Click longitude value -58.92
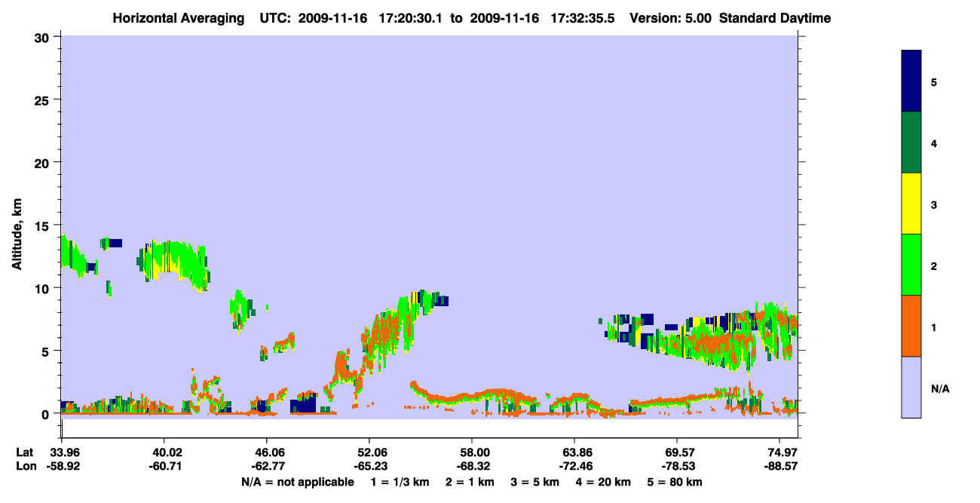This screenshot has width=980, height=503. point(62,466)
